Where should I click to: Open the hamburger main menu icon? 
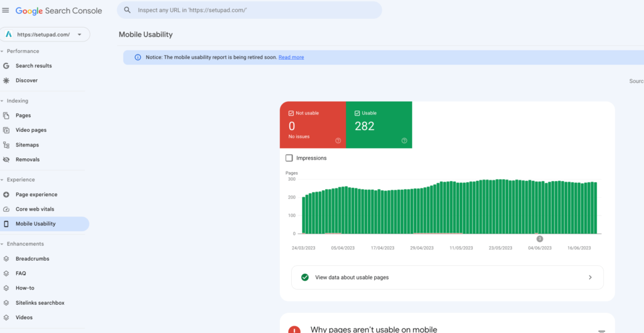pos(6,11)
